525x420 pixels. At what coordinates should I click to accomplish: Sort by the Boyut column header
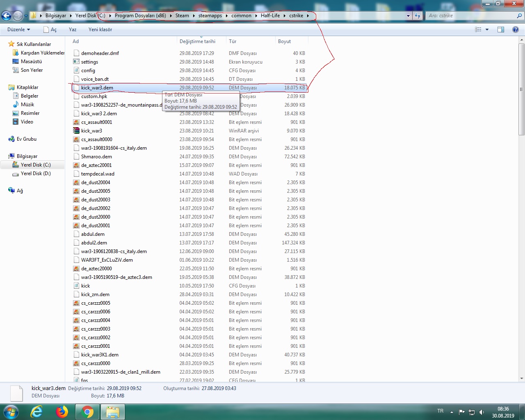tap(292, 41)
